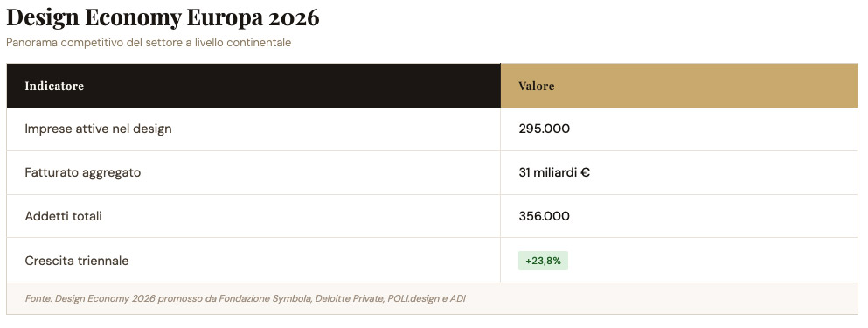Viewport: 868px width, 328px height.
Task: Click the euro symbol in Fatturato value
Action: [585, 172]
